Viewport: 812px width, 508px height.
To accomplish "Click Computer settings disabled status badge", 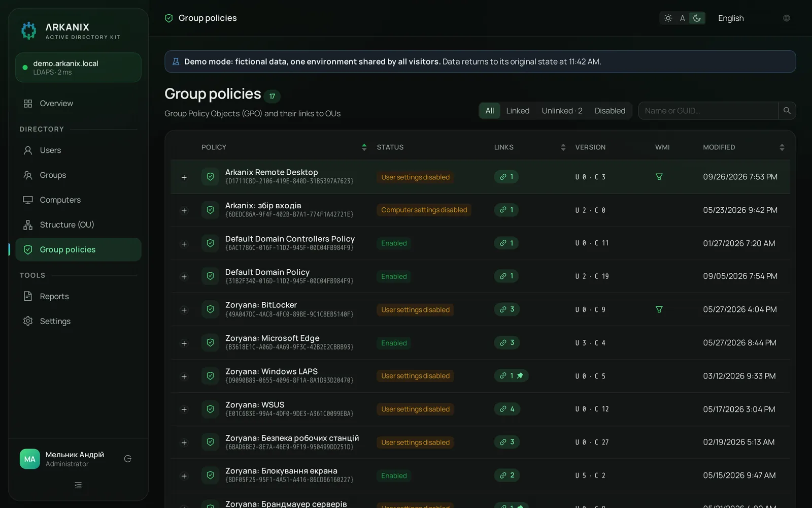I will (424, 210).
